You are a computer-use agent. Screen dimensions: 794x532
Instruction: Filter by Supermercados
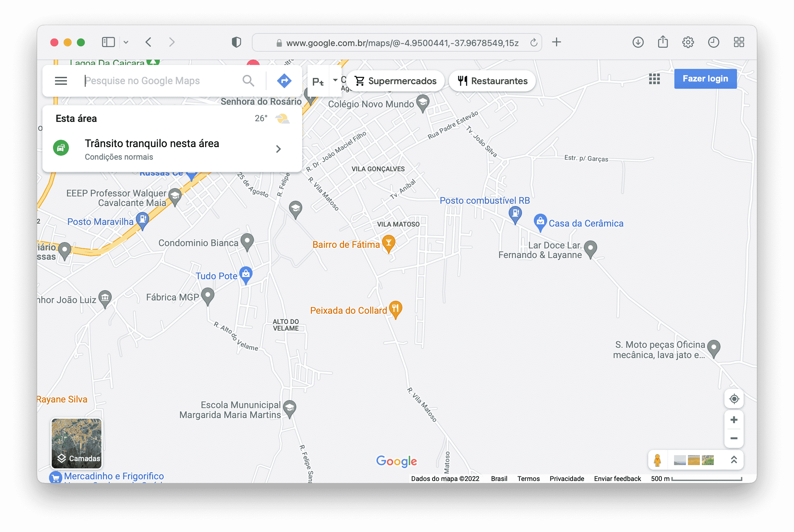click(x=395, y=81)
